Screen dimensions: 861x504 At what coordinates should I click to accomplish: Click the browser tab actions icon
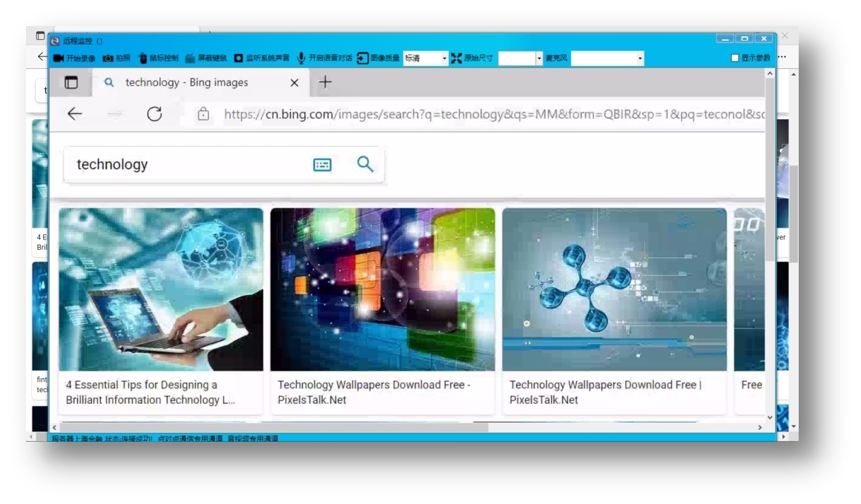[x=71, y=82]
